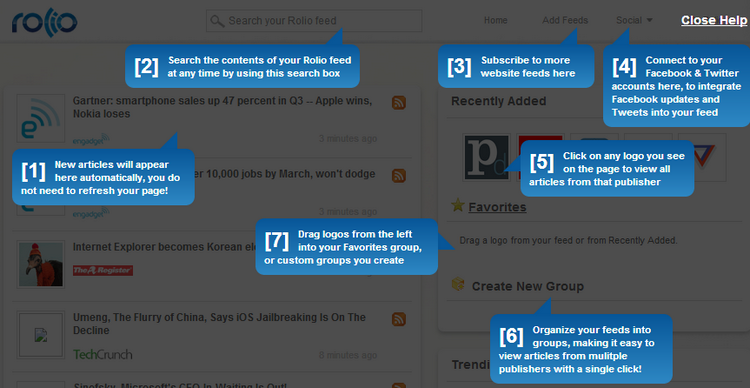Click The Register publisher logo
This screenshot has width=750, height=388.
tap(103, 270)
